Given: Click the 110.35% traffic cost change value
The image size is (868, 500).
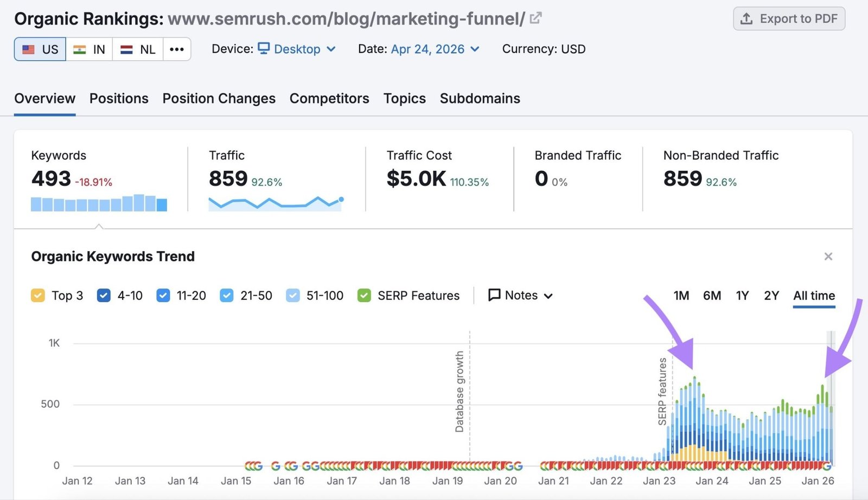Looking at the screenshot, I should coord(469,182).
